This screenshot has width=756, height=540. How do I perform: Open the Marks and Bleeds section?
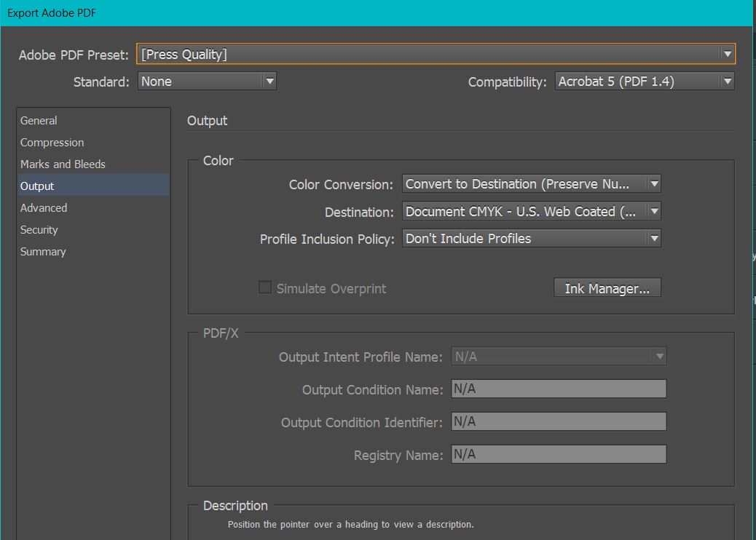[63, 164]
